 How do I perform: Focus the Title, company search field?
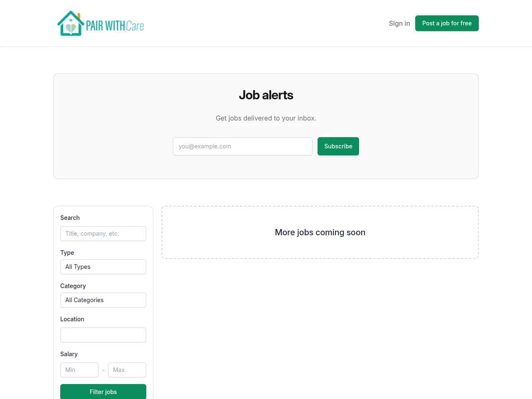point(103,234)
